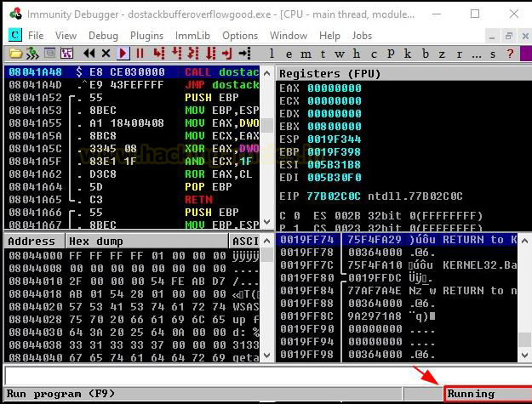Image resolution: width=532 pixels, height=404 pixels.
Task: Open Threads window with 't' button
Action: pyautogui.click(x=323, y=54)
